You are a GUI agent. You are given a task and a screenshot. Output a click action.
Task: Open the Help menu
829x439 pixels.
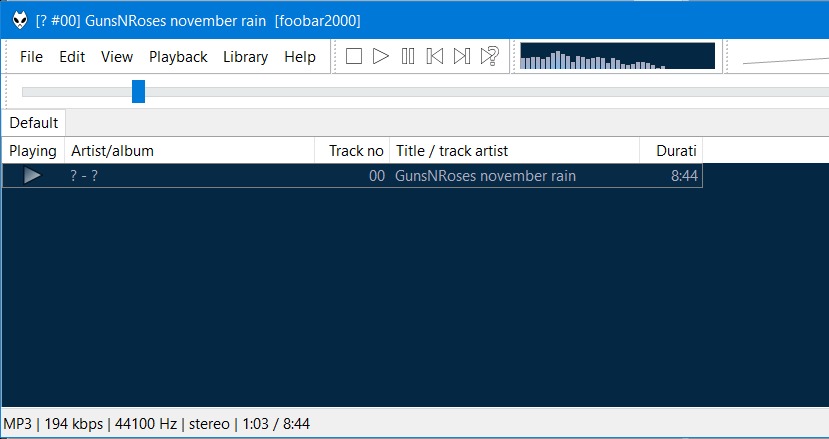[x=300, y=57]
